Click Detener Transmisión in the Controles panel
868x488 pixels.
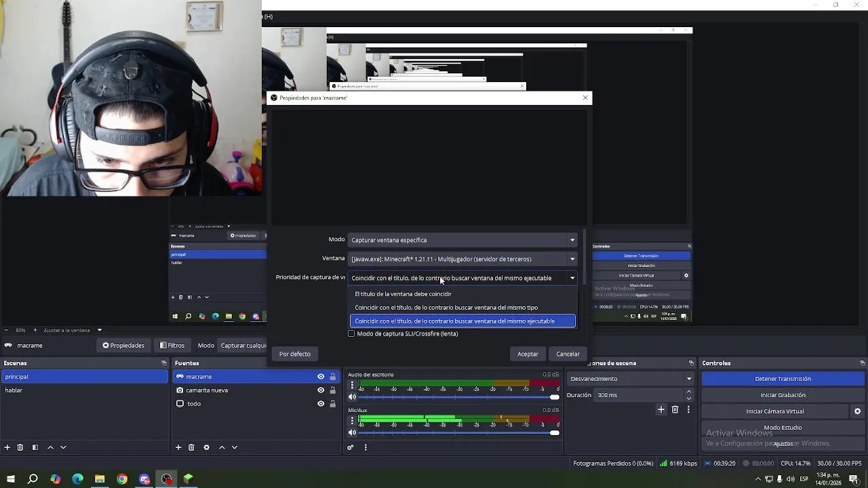tap(783, 379)
